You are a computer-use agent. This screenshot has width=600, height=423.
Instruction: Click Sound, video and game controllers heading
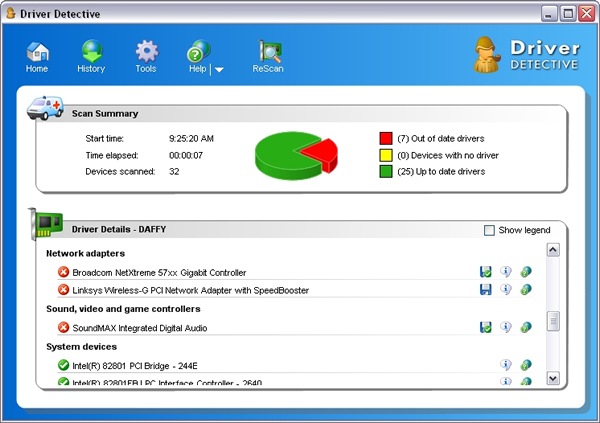123,309
